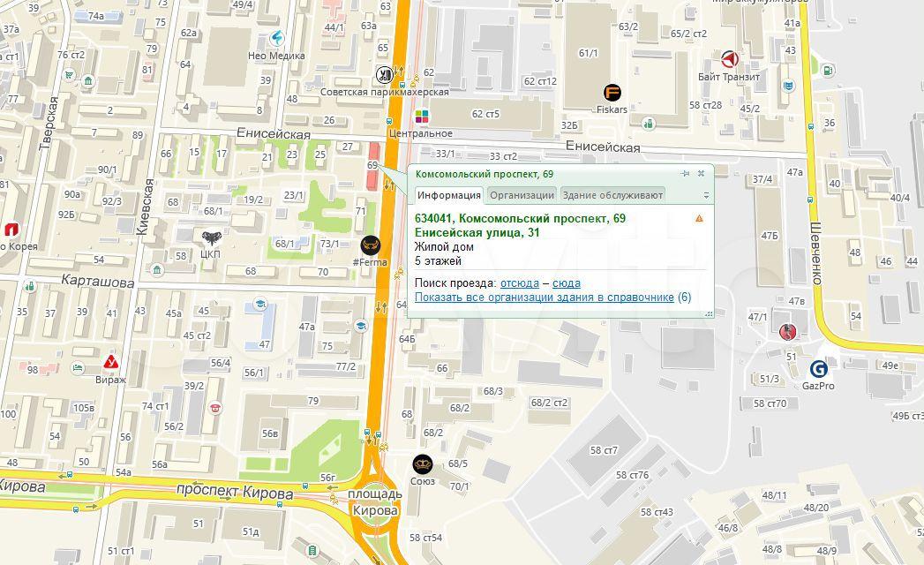Click the orange warning triangle icon
The width and height of the screenshot is (924, 565).
pos(699,218)
